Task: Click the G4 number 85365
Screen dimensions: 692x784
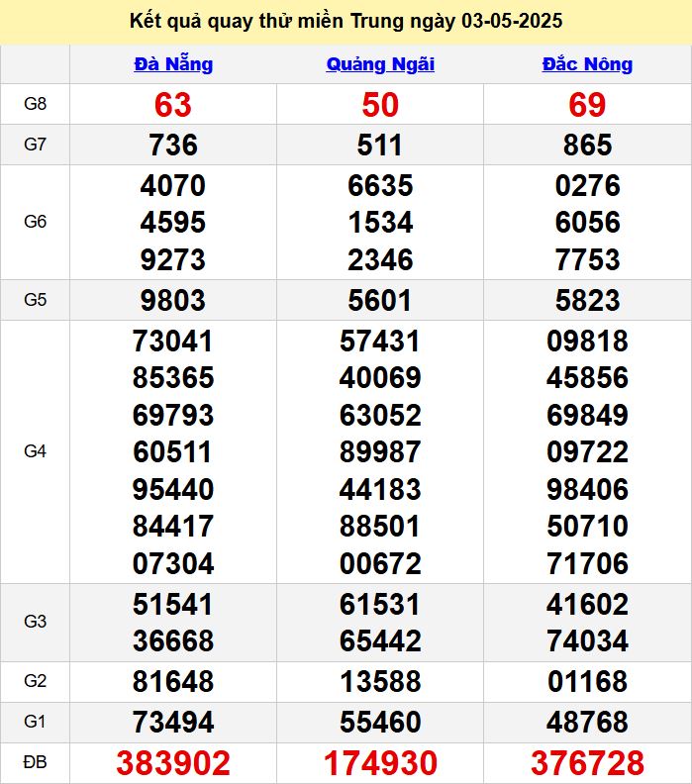Action: [173, 377]
